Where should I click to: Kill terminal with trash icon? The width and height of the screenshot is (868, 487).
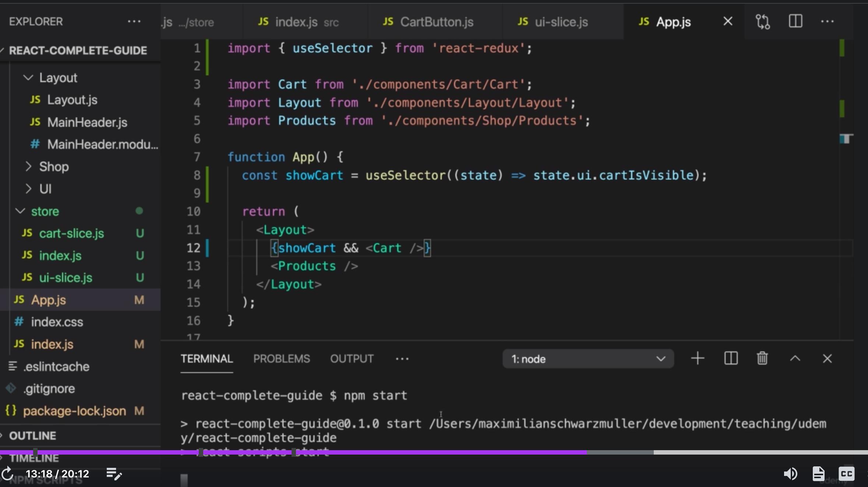762,358
